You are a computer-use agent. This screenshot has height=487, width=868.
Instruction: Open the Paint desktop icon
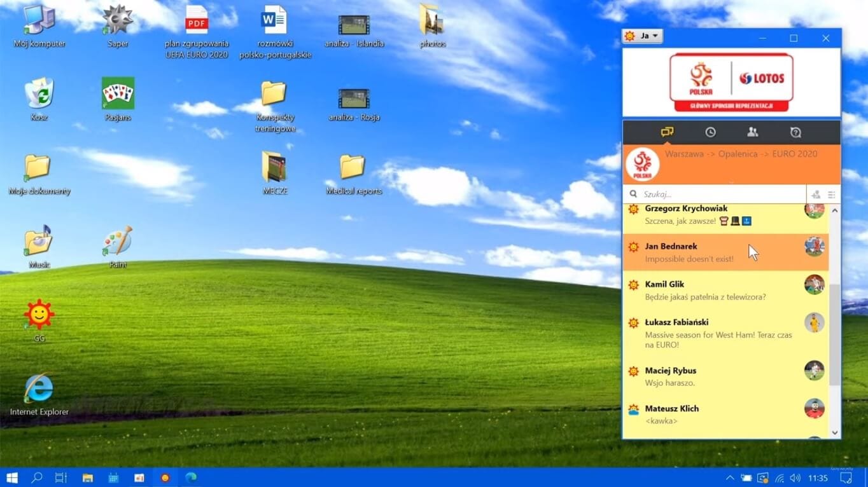118,243
